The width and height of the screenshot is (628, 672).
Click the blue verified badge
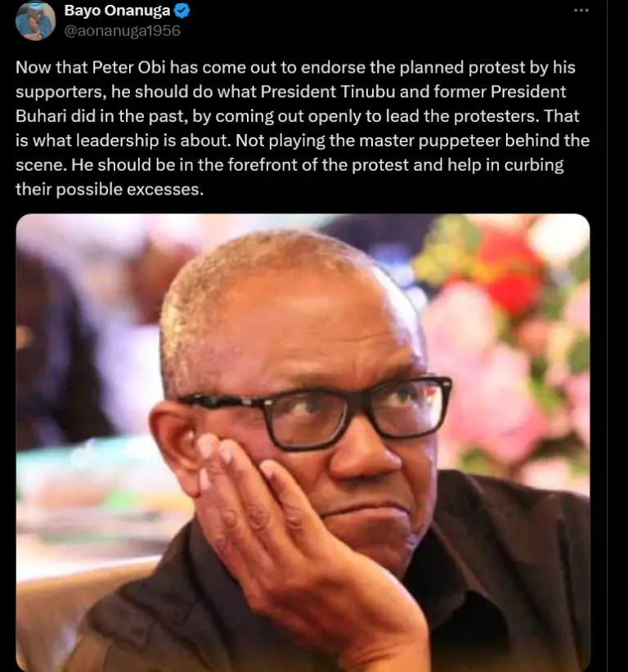(182, 11)
